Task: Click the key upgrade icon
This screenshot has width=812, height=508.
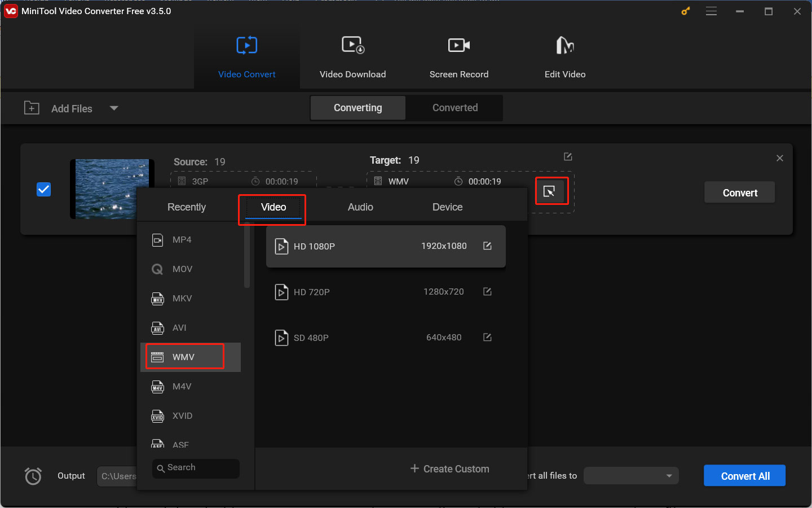Action: (x=686, y=11)
